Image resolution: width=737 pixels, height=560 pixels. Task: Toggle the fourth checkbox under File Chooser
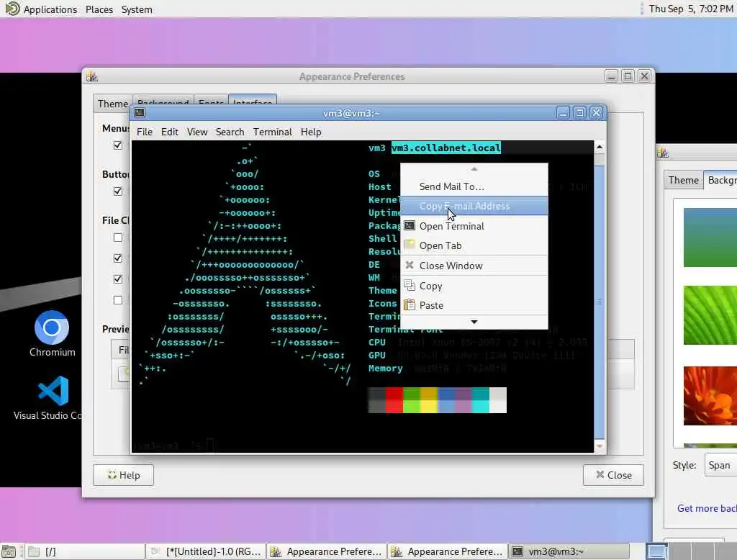[x=118, y=300]
